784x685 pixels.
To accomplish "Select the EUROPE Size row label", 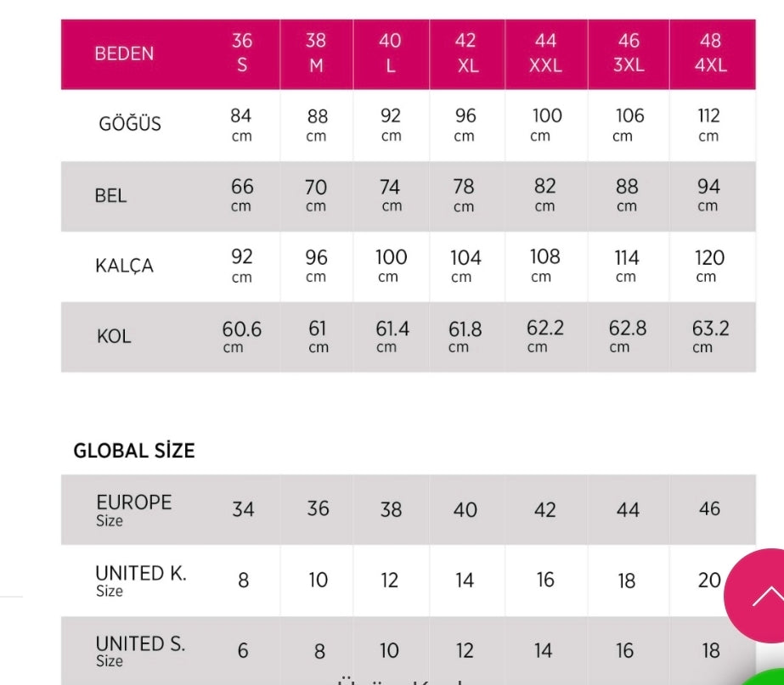I will 133,509.
